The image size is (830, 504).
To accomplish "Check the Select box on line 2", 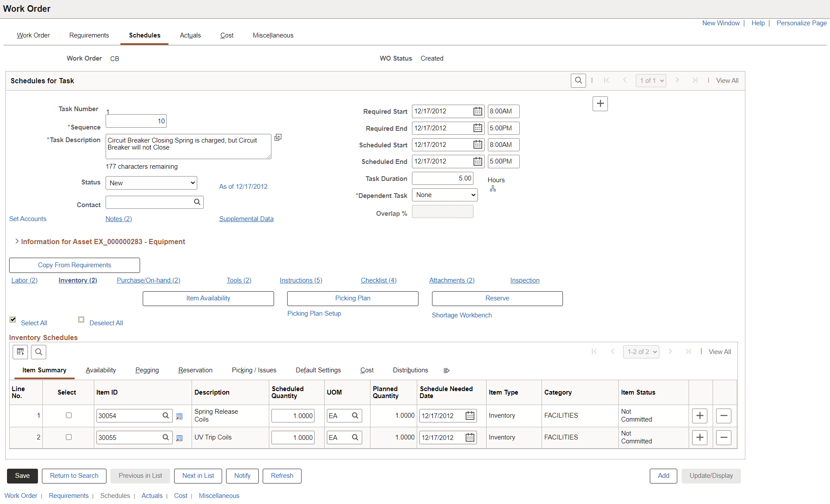I will 69,437.
